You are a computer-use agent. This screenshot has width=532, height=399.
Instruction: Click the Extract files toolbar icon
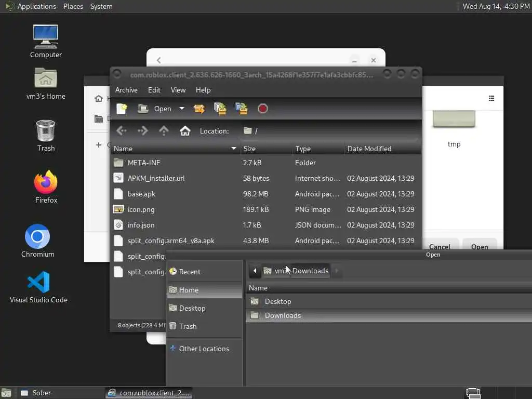(x=199, y=109)
